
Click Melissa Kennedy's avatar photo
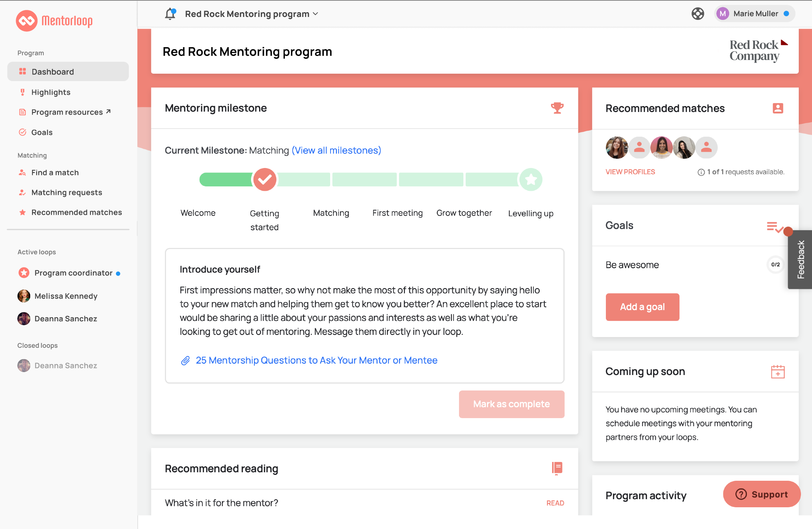pos(24,296)
